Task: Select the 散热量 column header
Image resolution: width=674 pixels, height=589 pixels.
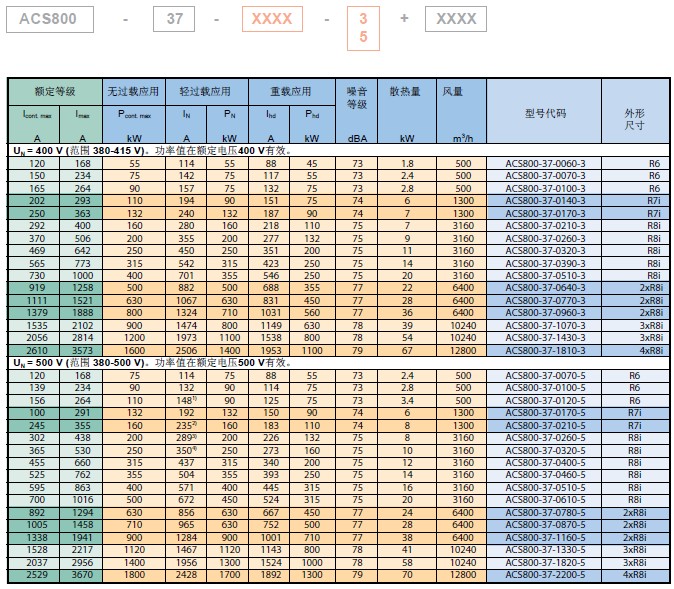Action: point(405,91)
